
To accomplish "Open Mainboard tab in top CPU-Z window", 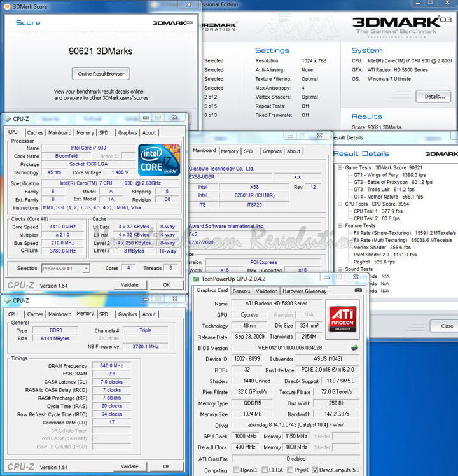I will (60, 132).
